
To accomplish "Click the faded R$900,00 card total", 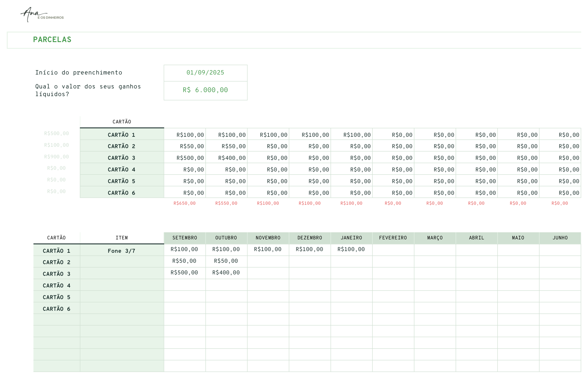I will 56,157.
